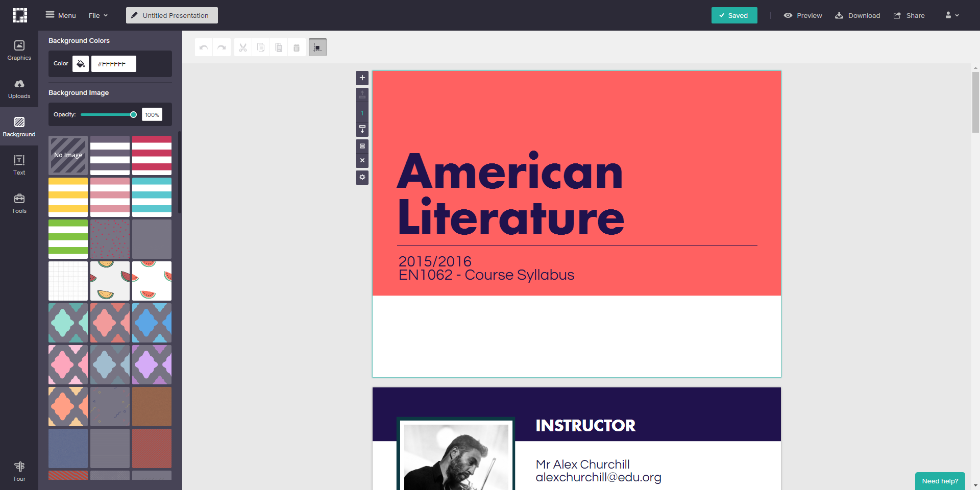
Task: Delete the slide with X icon
Action: tap(362, 160)
